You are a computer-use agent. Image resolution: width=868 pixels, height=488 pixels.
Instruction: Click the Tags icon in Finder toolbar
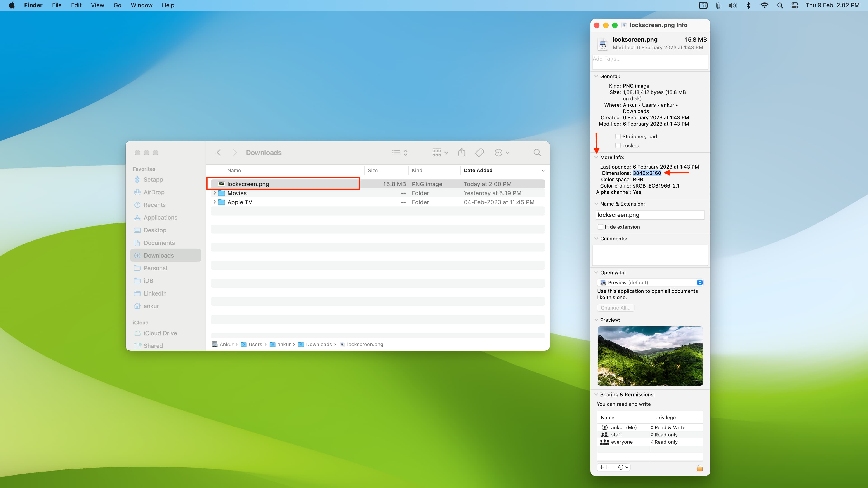click(479, 152)
